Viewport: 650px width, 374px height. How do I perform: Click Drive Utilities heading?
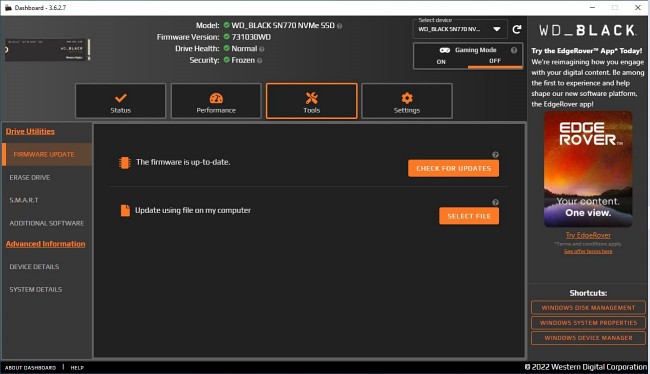pyautogui.click(x=30, y=131)
